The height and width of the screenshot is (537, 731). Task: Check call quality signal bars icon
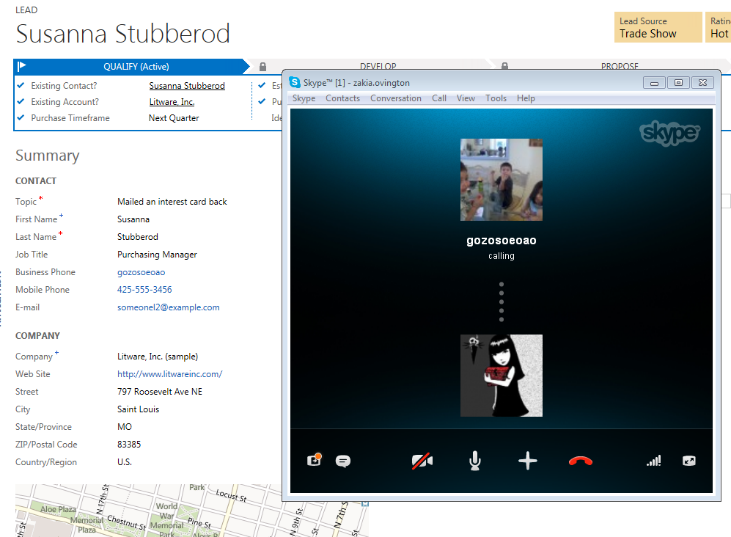pos(653,461)
